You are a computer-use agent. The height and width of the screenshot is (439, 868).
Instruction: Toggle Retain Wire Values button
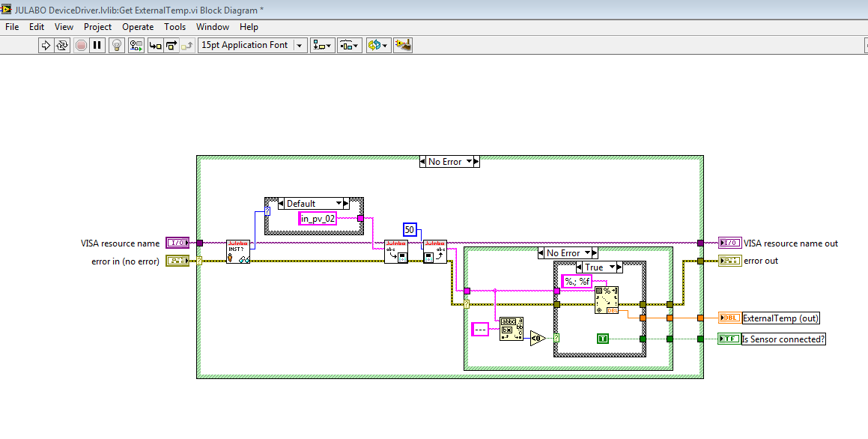coord(136,45)
